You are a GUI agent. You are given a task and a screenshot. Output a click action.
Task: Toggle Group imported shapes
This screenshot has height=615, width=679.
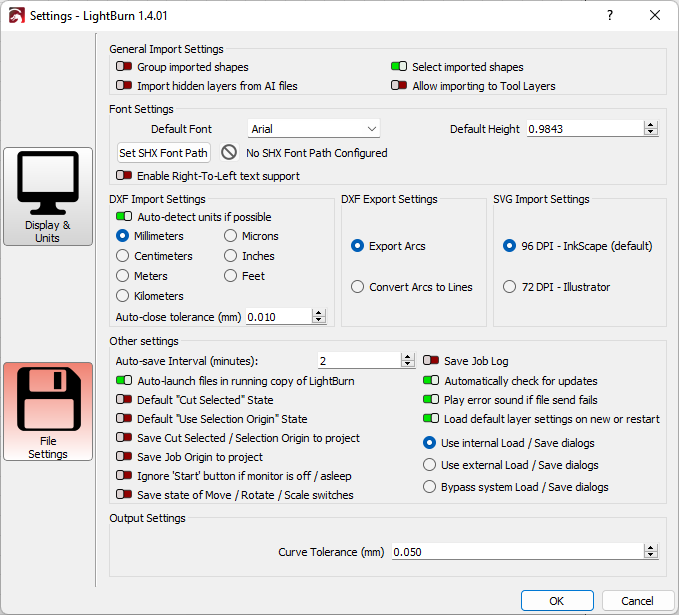tap(124, 67)
